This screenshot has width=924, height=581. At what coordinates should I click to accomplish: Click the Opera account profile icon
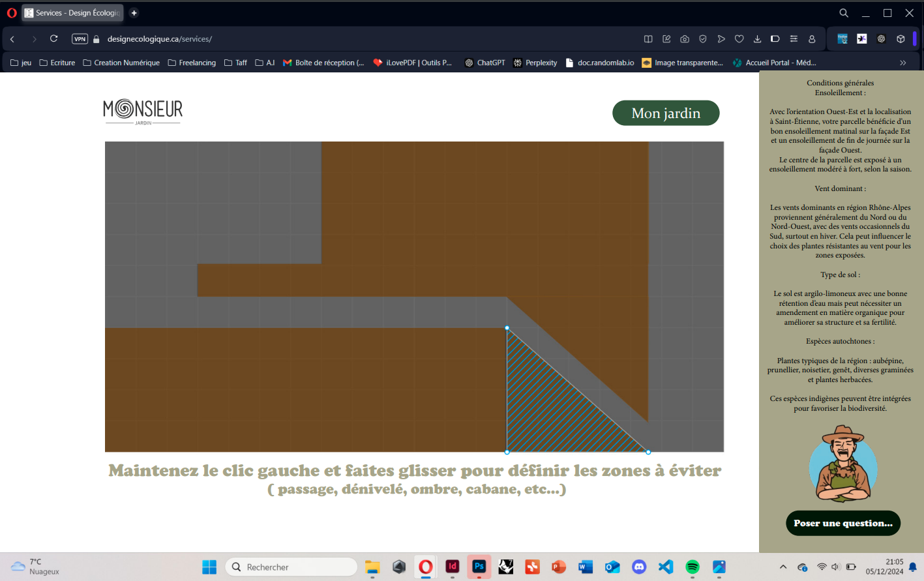pyautogui.click(x=812, y=39)
